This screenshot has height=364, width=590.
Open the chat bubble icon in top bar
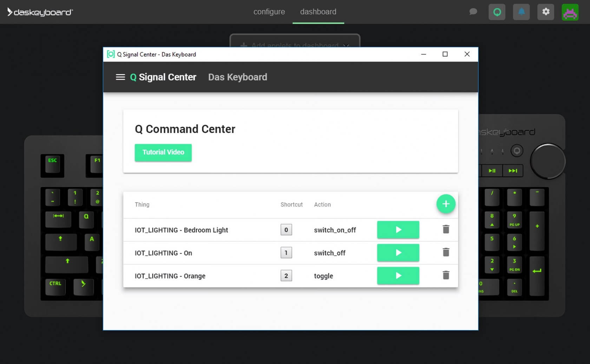[473, 12]
